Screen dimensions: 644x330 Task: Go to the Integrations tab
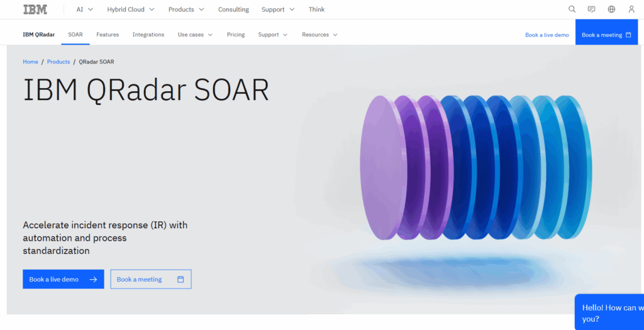pos(148,35)
